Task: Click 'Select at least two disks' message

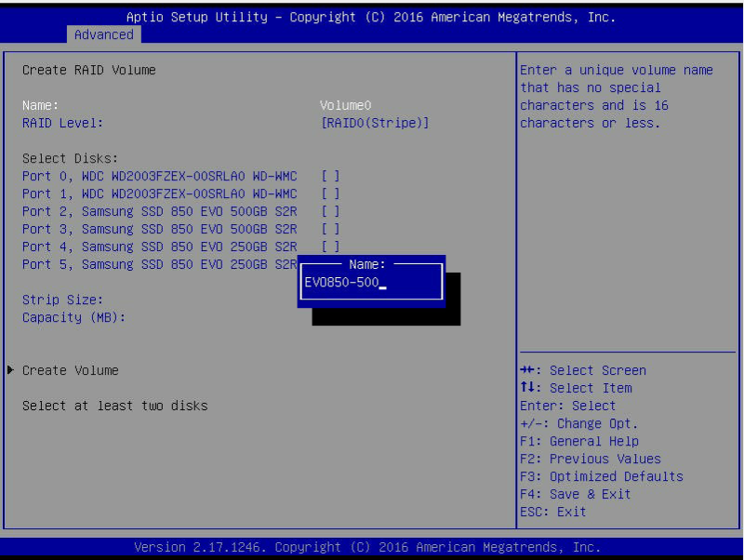Action: coord(114,406)
